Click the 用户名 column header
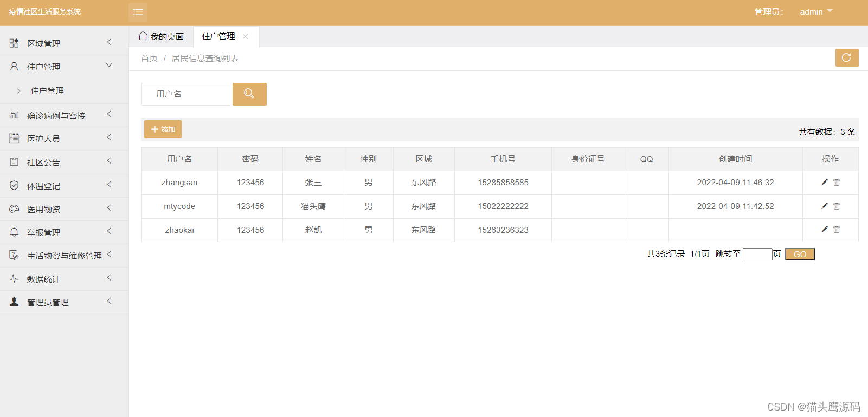The width and height of the screenshot is (868, 417). click(179, 159)
